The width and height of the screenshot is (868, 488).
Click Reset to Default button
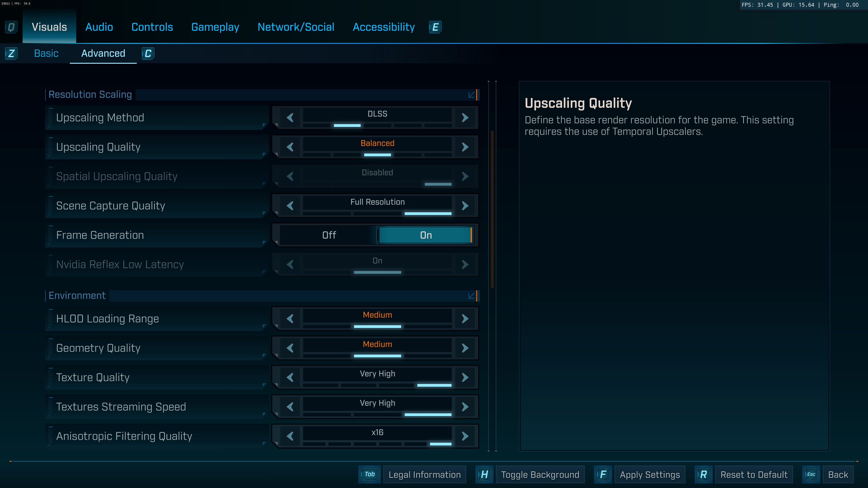click(754, 474)
